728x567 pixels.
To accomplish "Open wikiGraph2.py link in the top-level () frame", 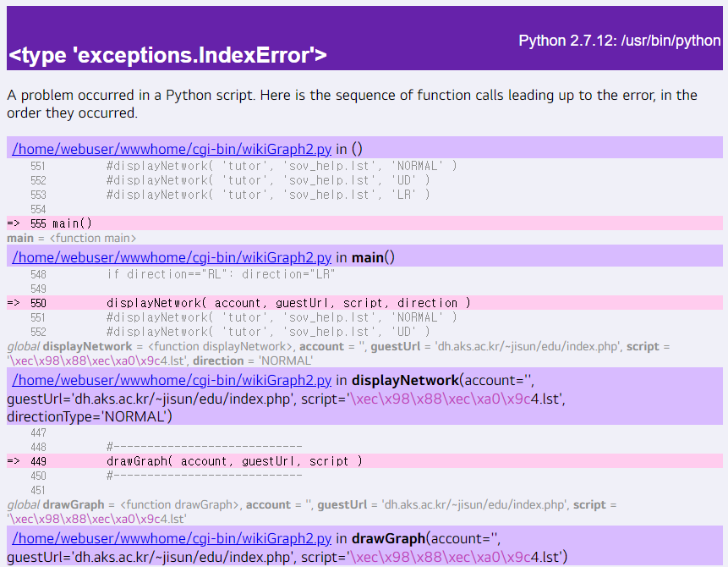I will click(x=172, y=150).
